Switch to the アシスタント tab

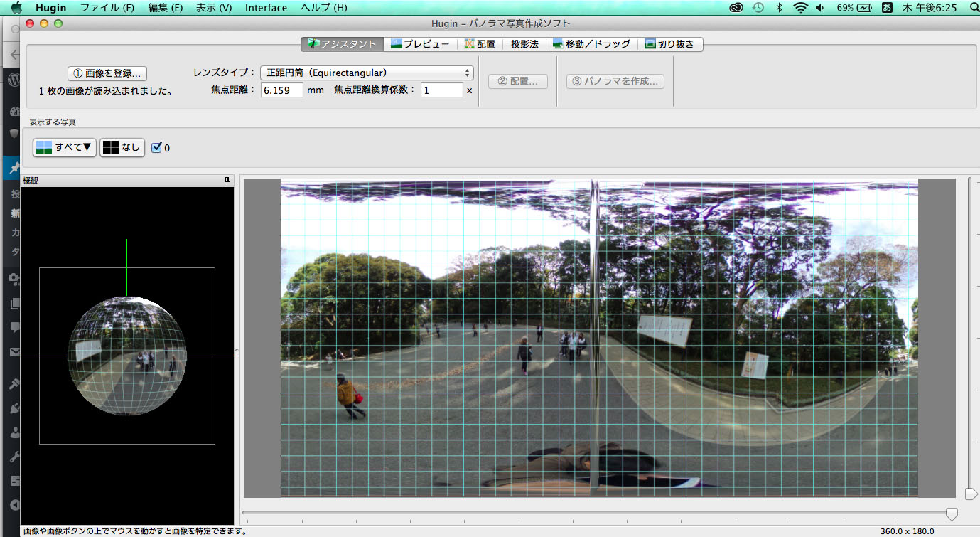[342, 44]
